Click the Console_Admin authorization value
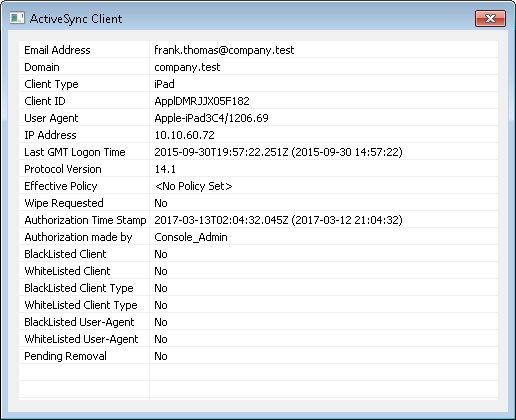This screenshot has height=420, width=516. [x=191, y=237]
